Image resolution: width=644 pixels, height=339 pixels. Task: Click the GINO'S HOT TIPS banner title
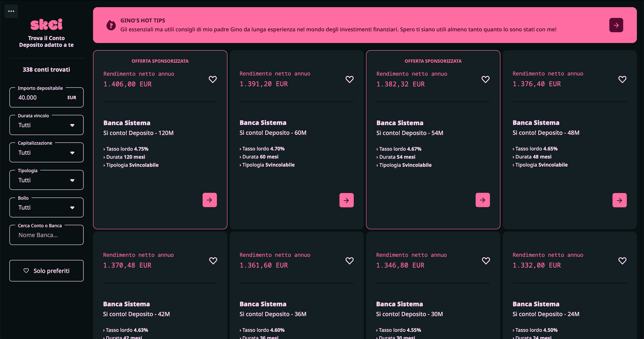point(143,21)
